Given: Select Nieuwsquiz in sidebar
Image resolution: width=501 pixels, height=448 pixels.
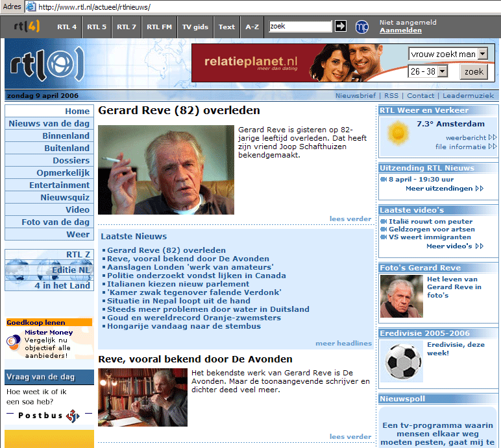Looking at the screenshot, I should tap(49, 197).
